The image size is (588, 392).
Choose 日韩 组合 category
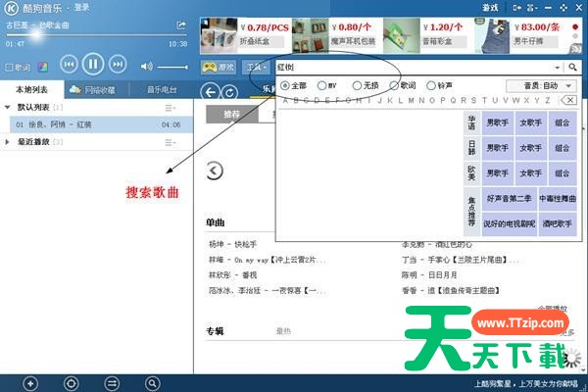563,148
